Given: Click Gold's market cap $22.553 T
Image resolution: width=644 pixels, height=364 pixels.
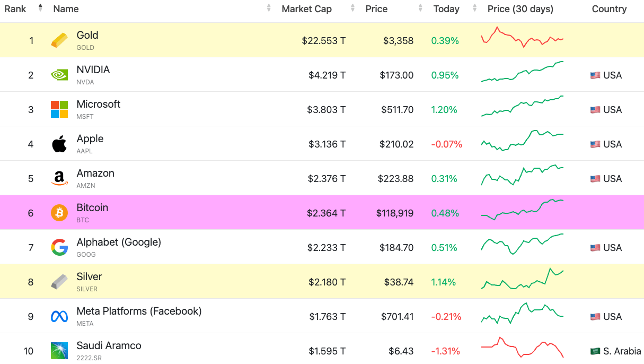Looking at the screenshot, I should click(323, 41).
